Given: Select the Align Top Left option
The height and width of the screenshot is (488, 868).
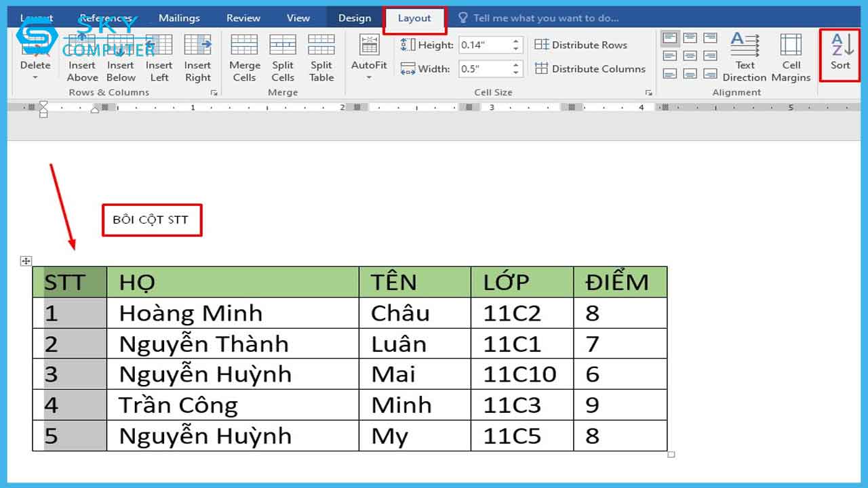Looking at the screenshot, I should coord(670,38).
